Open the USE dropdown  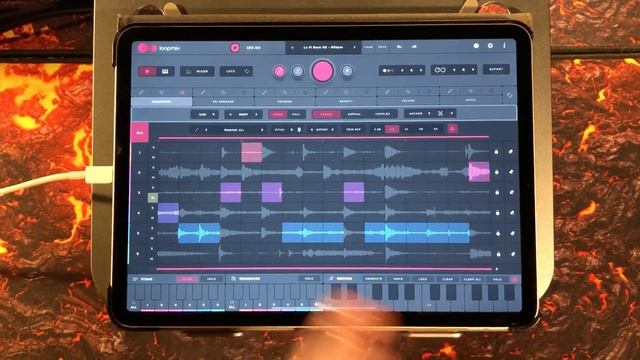pos(205,115)
